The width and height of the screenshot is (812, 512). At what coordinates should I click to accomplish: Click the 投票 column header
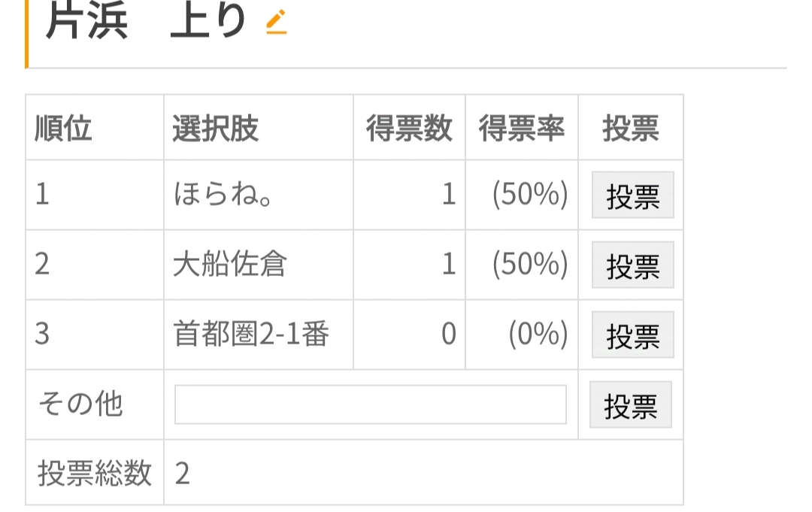coord(631,128)
